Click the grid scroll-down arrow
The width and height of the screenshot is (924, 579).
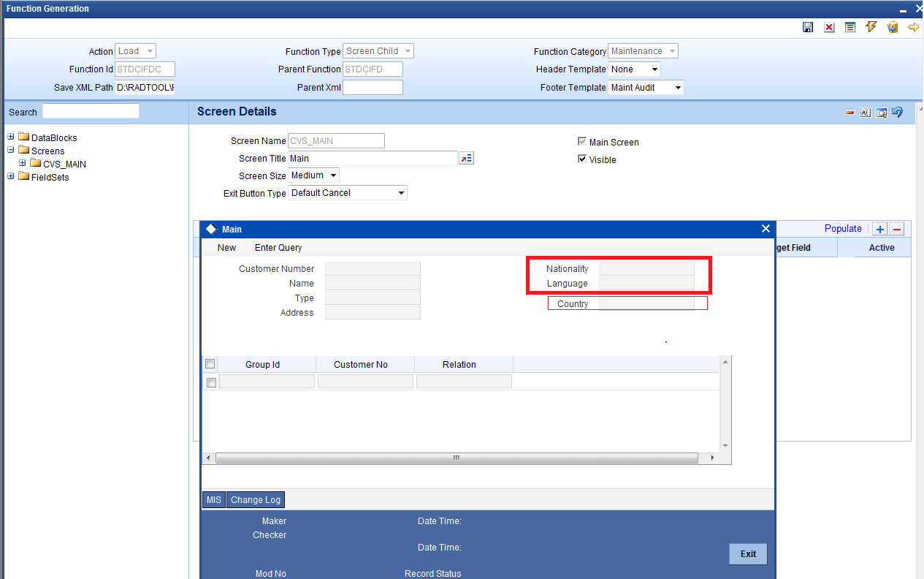(x=725, y=445)
